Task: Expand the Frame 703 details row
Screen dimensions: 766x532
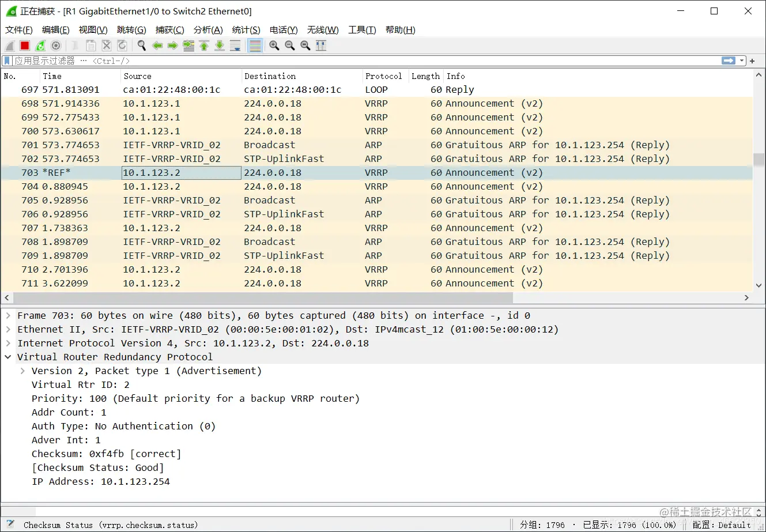Action: click(8, 316)
